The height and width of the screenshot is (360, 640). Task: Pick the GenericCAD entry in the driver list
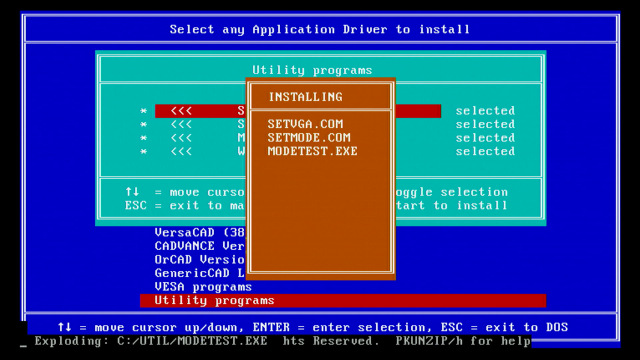click(200, 273)
